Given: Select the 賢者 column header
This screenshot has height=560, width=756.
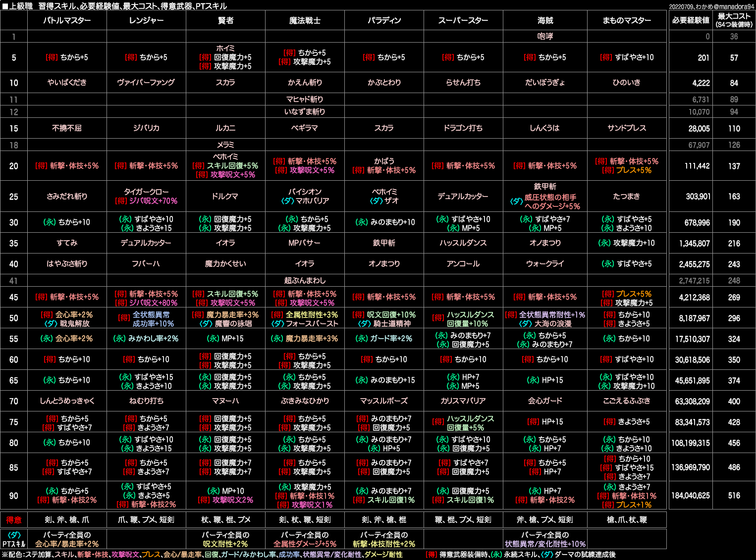Looking at the screenshot, I should pyautogui.click(x=225, y=21).
